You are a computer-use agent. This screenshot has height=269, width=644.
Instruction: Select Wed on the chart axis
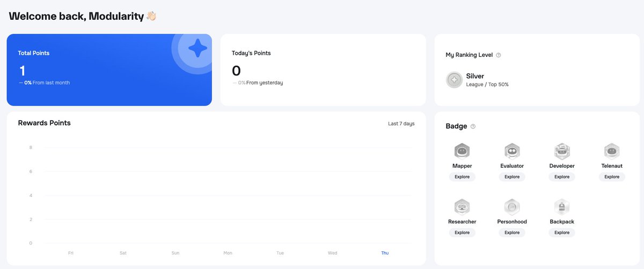[333, 253]
